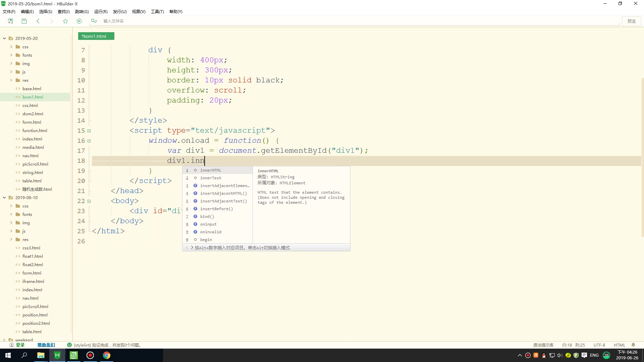
Task: Collapse code fold at line 15
Action: point(89,131)
